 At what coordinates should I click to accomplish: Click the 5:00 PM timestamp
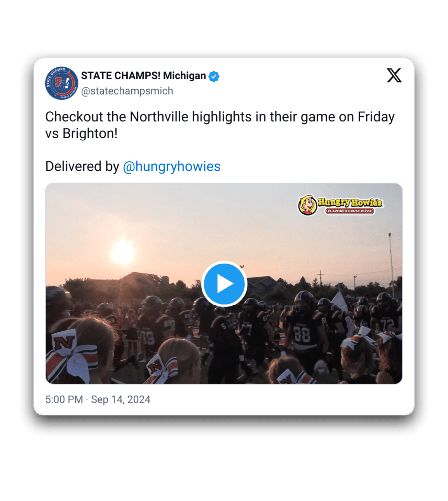pyautogui.click(x=64, y=399)
